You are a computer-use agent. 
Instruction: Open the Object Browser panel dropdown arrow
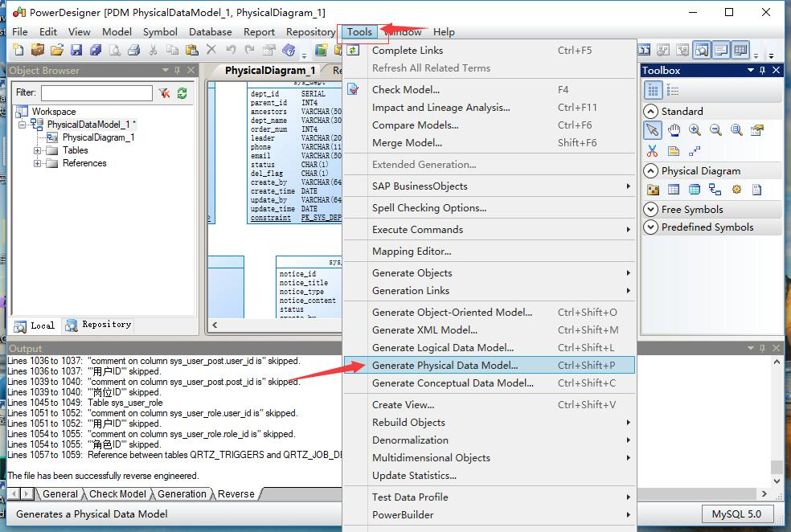[x=165, y=70]
